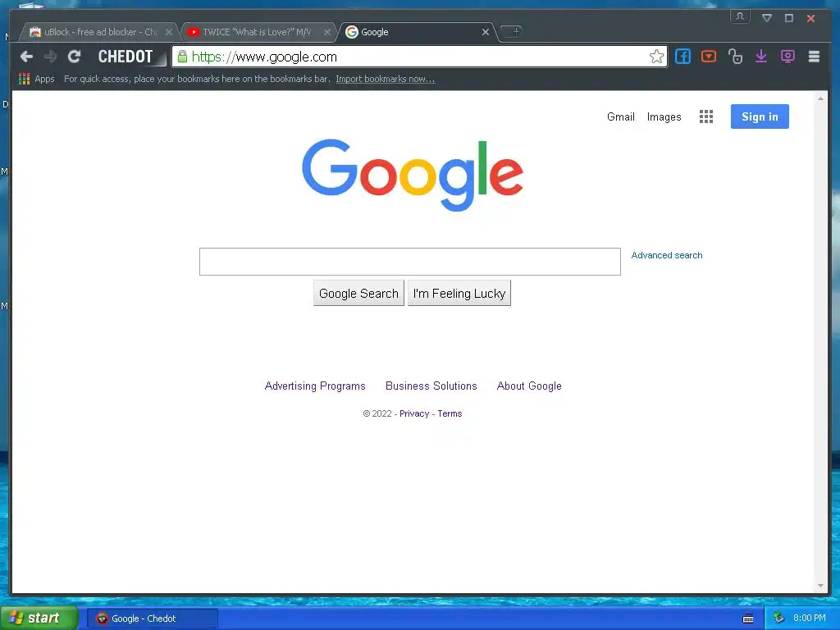Click the 8:00 PM clock

pos(810,619)
